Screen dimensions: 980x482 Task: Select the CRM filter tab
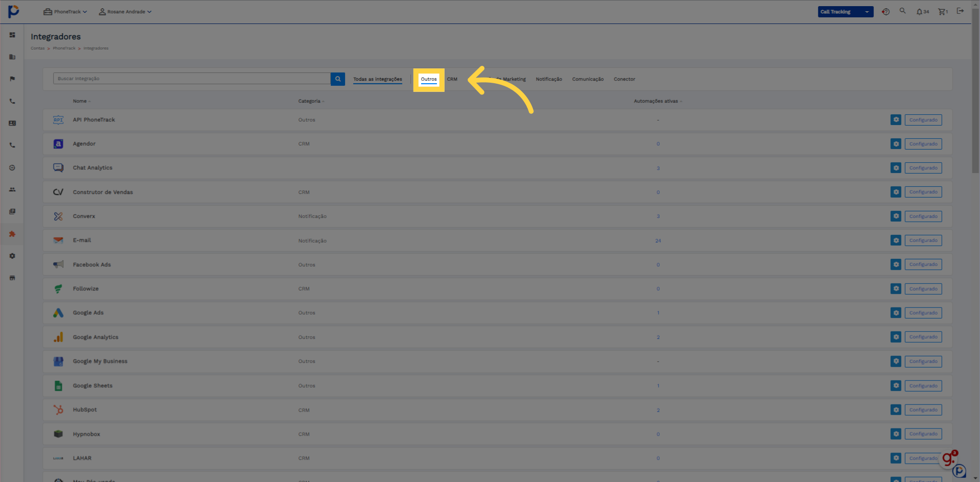tap(452, 79)
